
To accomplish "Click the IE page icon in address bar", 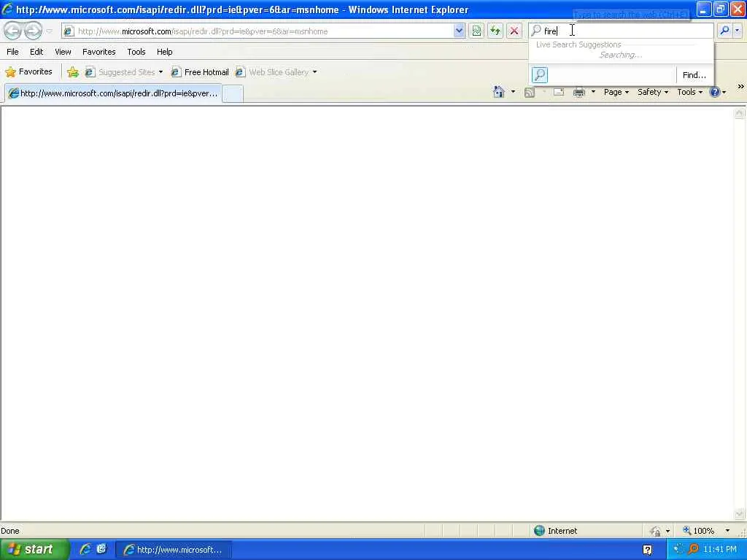I will tap(69, 31).
